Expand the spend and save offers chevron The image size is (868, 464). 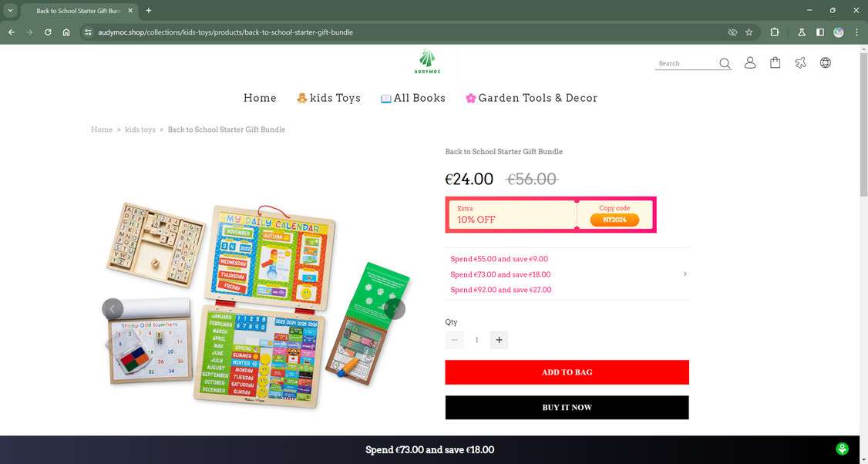(x=685, y=274)
